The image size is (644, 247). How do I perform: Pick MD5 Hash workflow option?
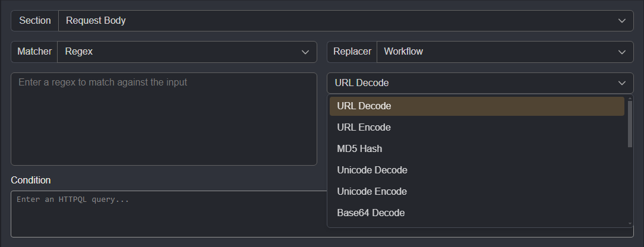coord(477,149)
